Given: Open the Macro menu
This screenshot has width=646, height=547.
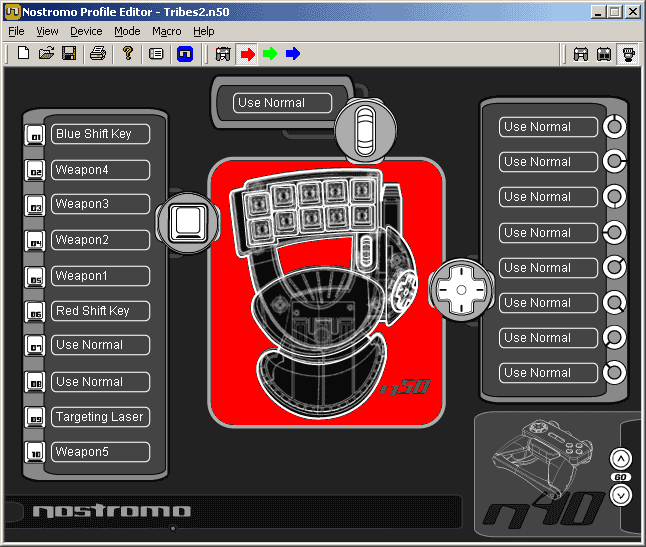Looking at the screenshot, I should (x=167, y=31).
